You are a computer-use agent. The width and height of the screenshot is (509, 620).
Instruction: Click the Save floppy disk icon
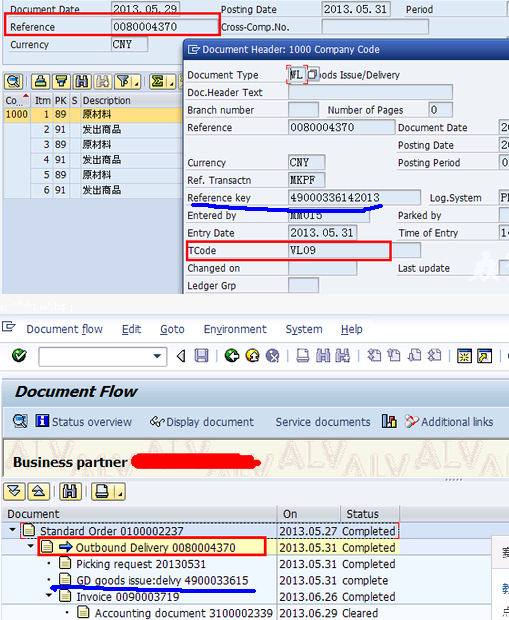pyautogui.click(x=201, y=356)
